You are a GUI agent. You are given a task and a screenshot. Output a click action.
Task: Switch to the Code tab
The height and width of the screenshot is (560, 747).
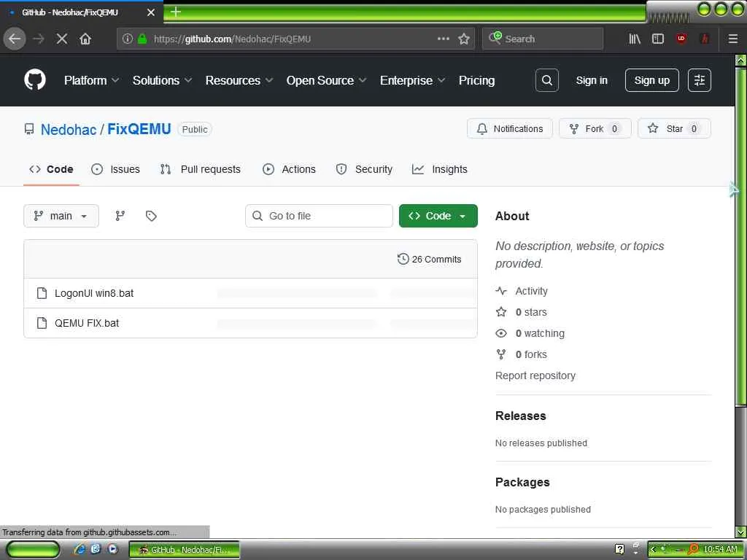(51, 169)
